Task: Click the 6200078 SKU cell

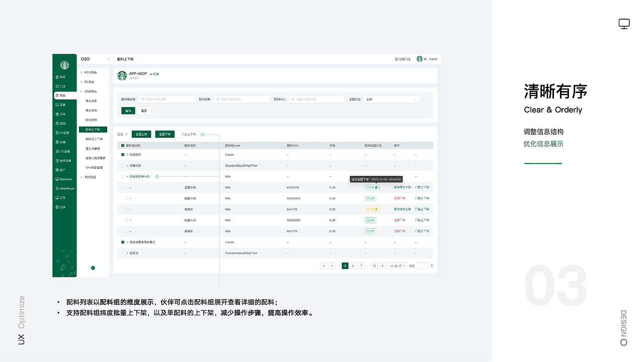Action: [293, 188]
